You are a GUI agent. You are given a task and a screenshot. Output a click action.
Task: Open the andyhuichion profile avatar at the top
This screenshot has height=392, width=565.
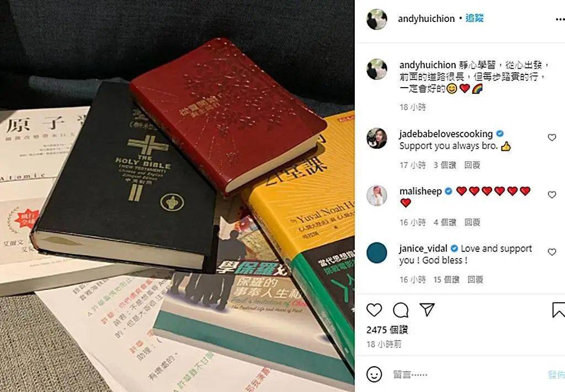point(376,19)
